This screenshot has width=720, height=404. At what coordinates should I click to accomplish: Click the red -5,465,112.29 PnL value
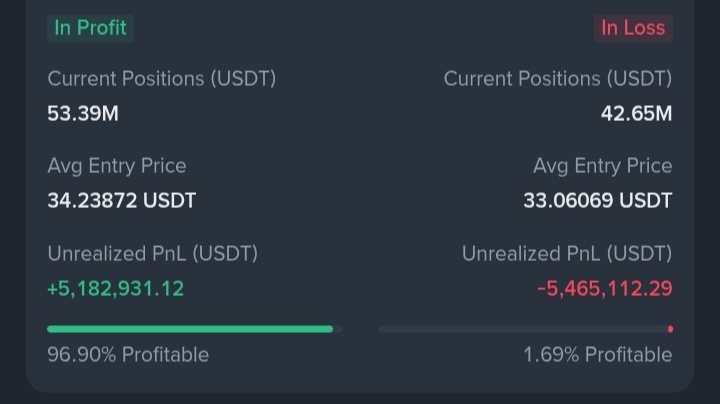pos(604,289)
